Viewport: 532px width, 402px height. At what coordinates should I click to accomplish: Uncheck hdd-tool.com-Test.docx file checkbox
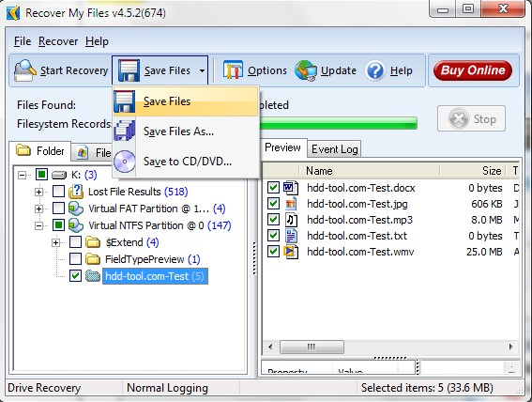(x=273, y=188)
